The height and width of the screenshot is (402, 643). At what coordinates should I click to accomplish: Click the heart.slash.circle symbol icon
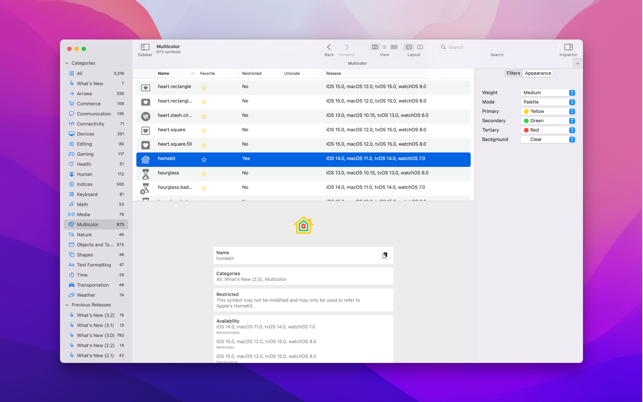(146, 116)
